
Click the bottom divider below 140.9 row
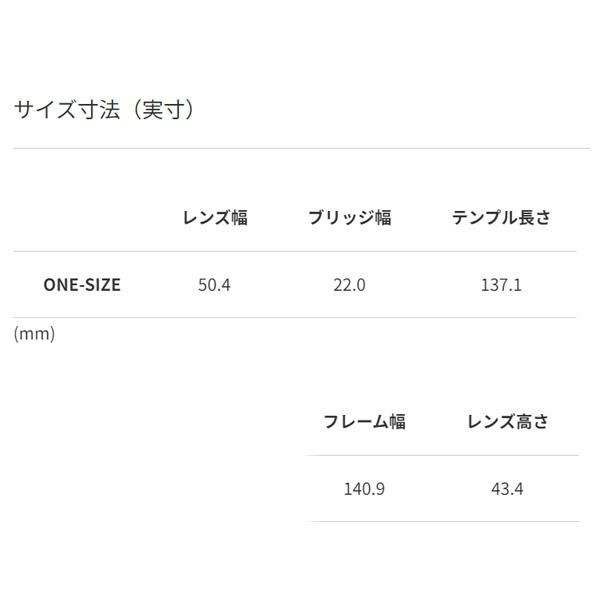442,521
